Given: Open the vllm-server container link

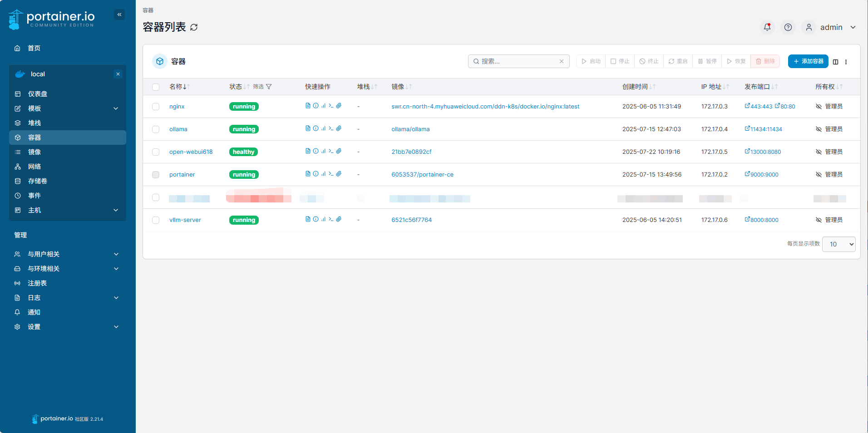Looking at the screenshot, I should coord(185,220).
